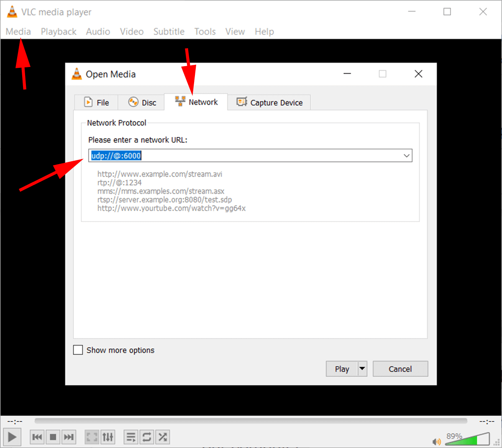502x448 pixels.
Task: Click the VLC cone icon in title bar
Action: point(13,12)
